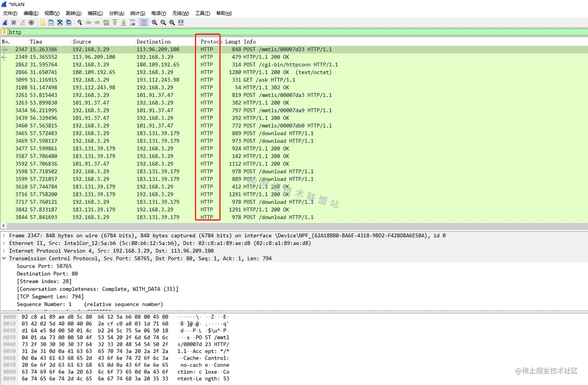
Task: Toggle auto scroll during live capture
Action: click(x=133, y=23)
